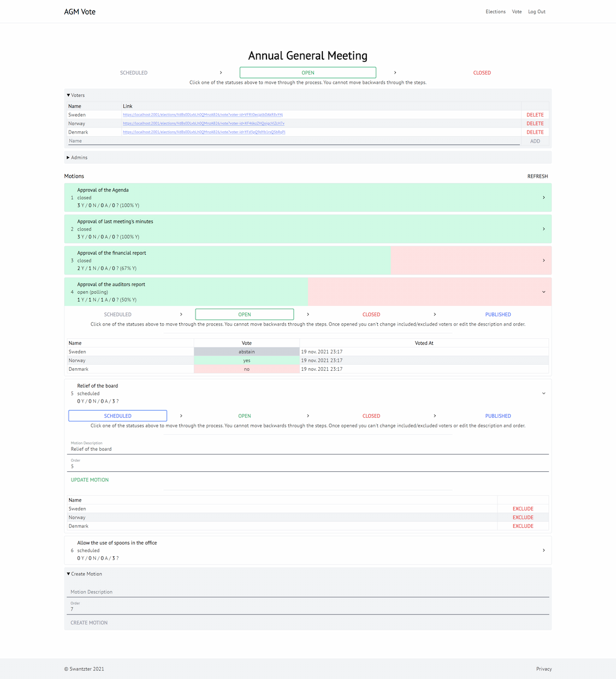Open the Elections nav menu item
Screen dimensions: 616x679
495,11
